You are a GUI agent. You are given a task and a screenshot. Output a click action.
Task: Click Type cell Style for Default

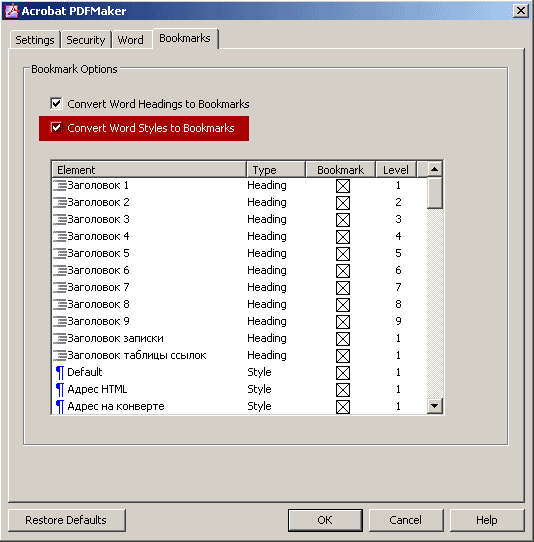[259, 372]
